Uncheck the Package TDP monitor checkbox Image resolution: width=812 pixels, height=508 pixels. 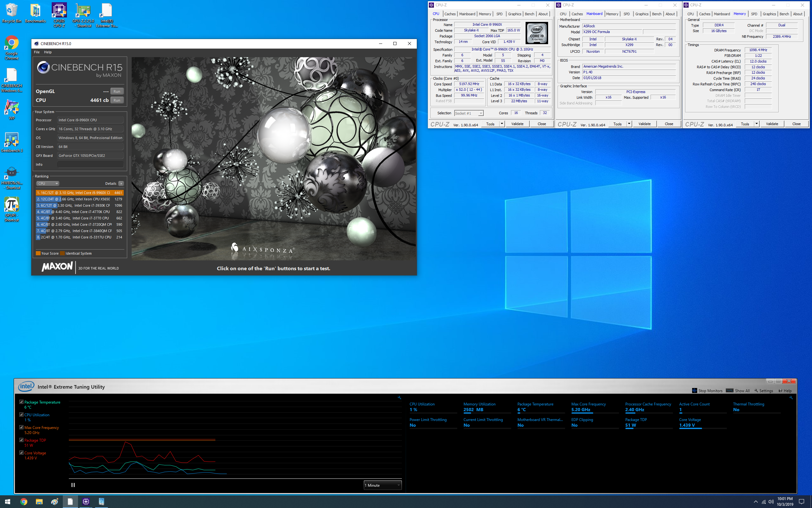coord(21,440)
